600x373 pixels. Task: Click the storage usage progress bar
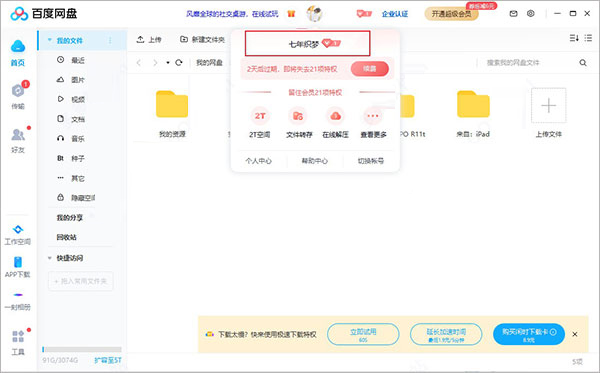(x=82, y=349)
